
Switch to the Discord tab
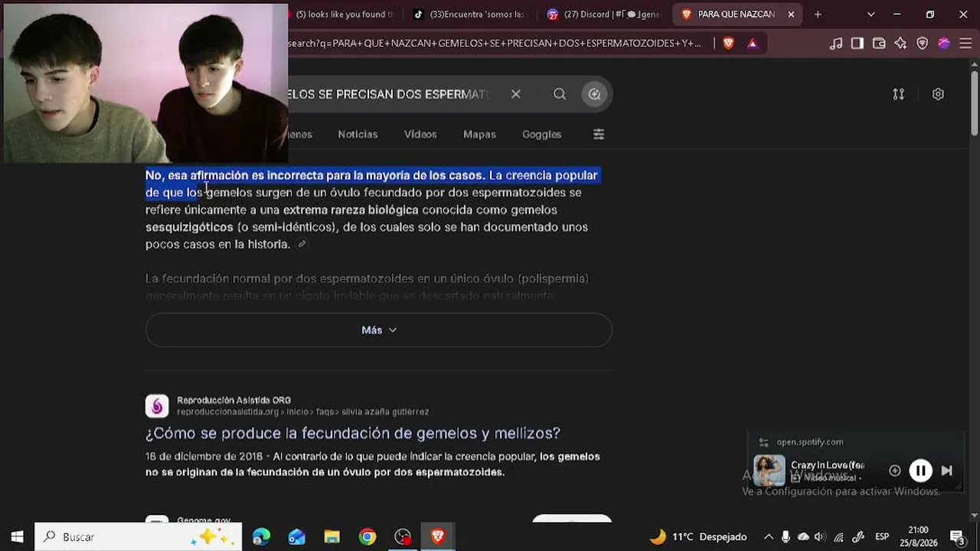[x=605, y=15]
